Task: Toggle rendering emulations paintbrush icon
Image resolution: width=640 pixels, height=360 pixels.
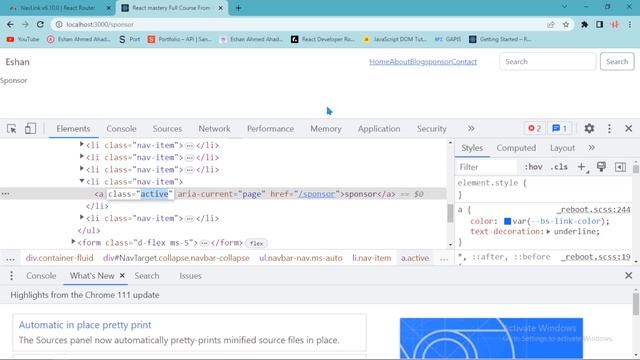Action: pyautogui.click(x=601, y=167)
